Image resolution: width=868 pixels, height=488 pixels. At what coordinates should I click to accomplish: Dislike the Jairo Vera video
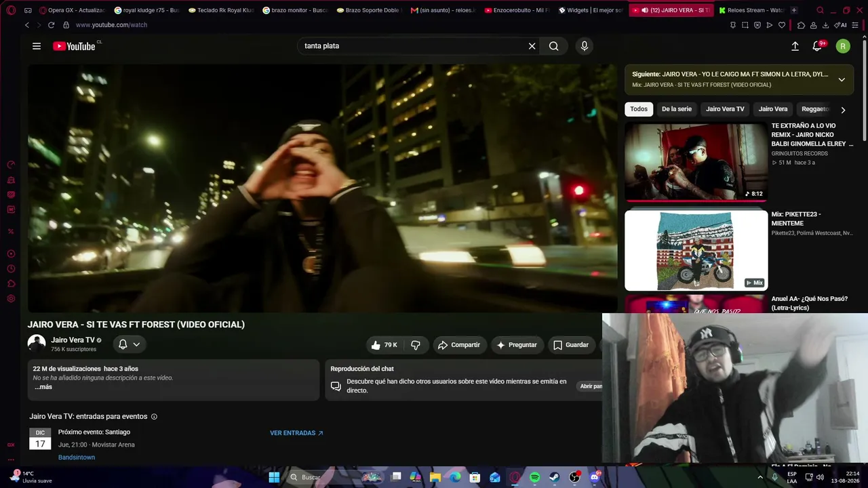416,345
